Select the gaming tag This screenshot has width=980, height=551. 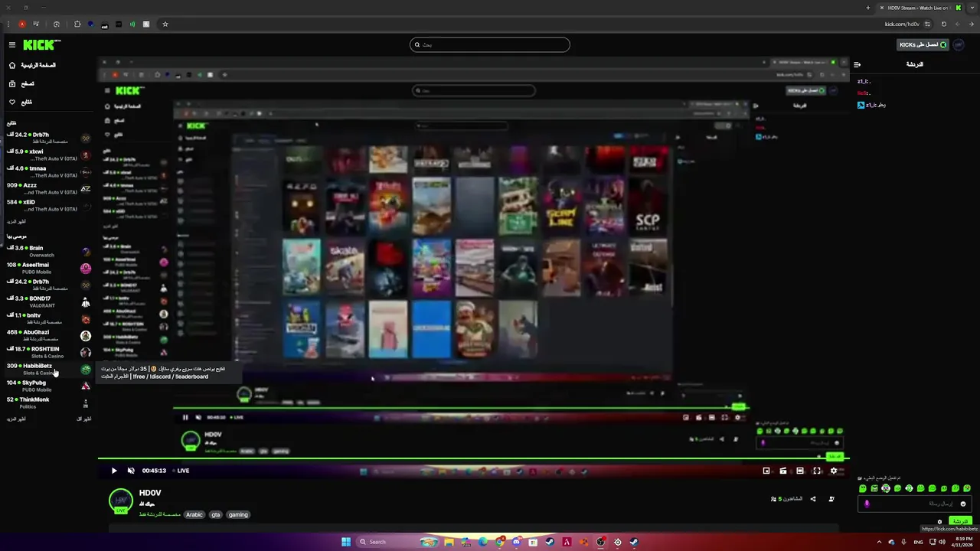coord(238,514)
